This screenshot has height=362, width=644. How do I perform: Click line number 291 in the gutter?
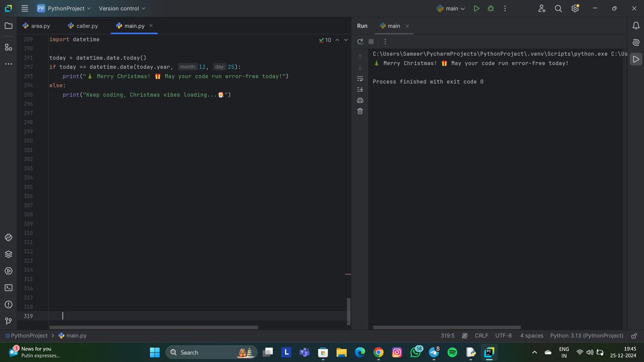(x=28, y=58)
